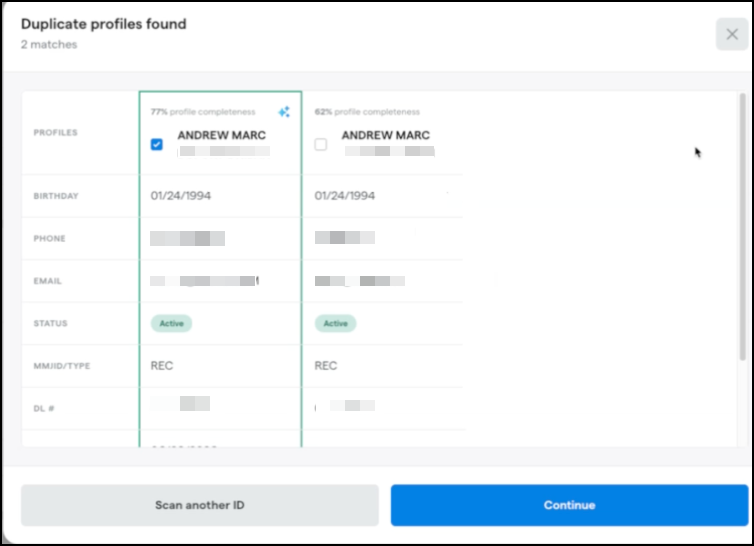The height and width of the screenshot is (546, 754).
Task: Select the 62% completeness profile checkbox
Action: (321, 144)
